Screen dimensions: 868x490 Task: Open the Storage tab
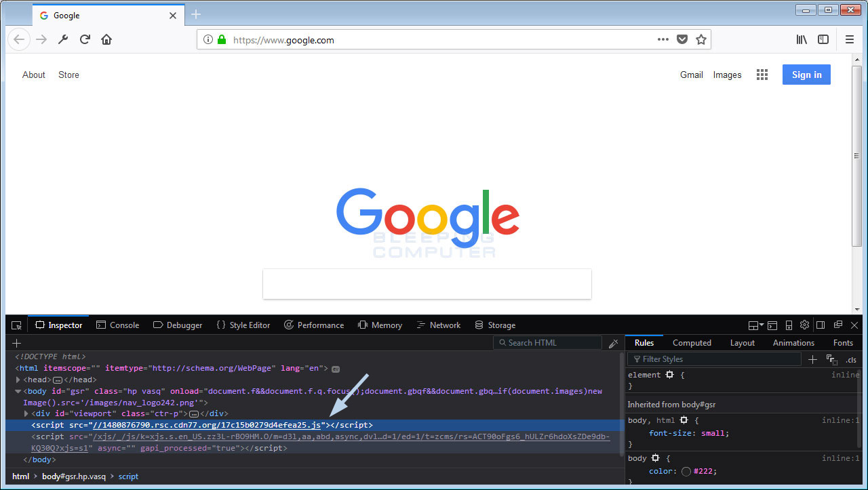pos(495,325)
